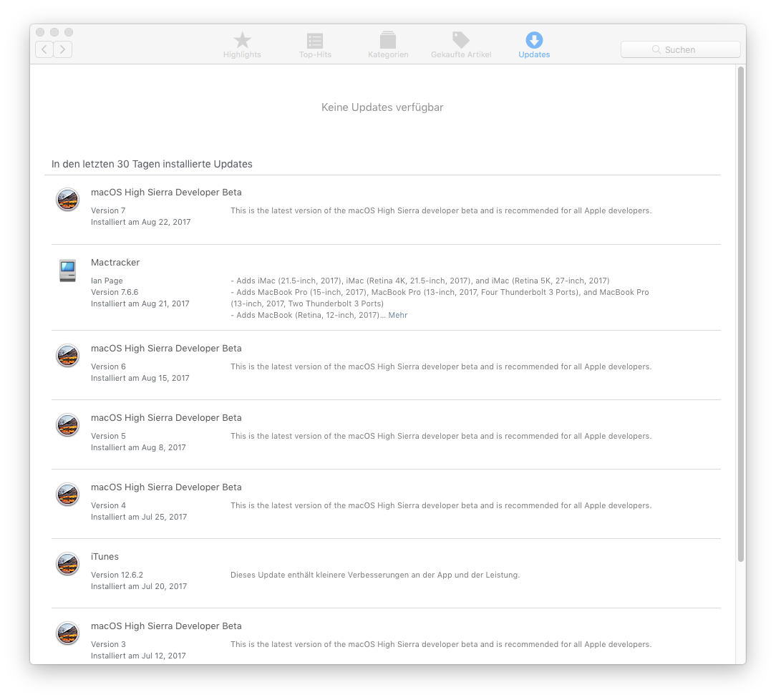Click the Mactracker app icon

tap(67, 271)
